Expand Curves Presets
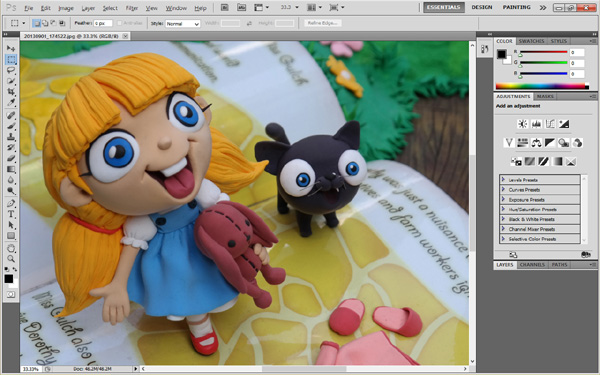Viewport: 600px width, 375px height. [x=540, y=189]
